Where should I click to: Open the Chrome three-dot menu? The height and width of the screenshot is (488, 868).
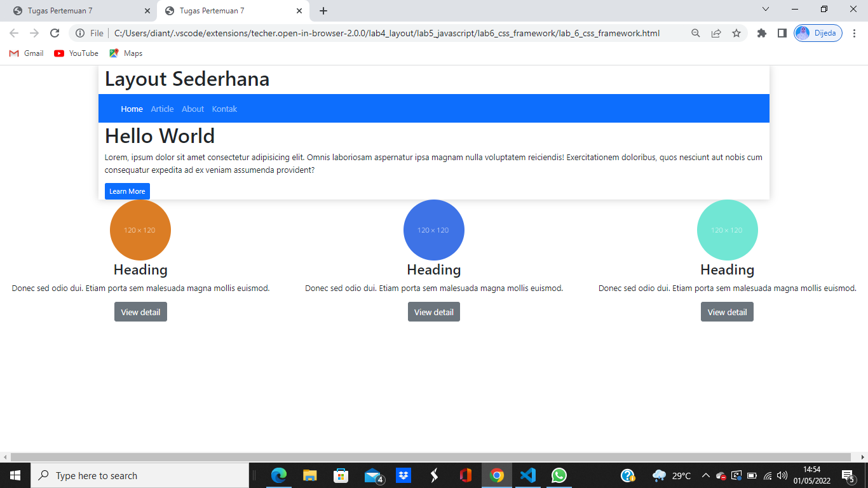(853, 33)
